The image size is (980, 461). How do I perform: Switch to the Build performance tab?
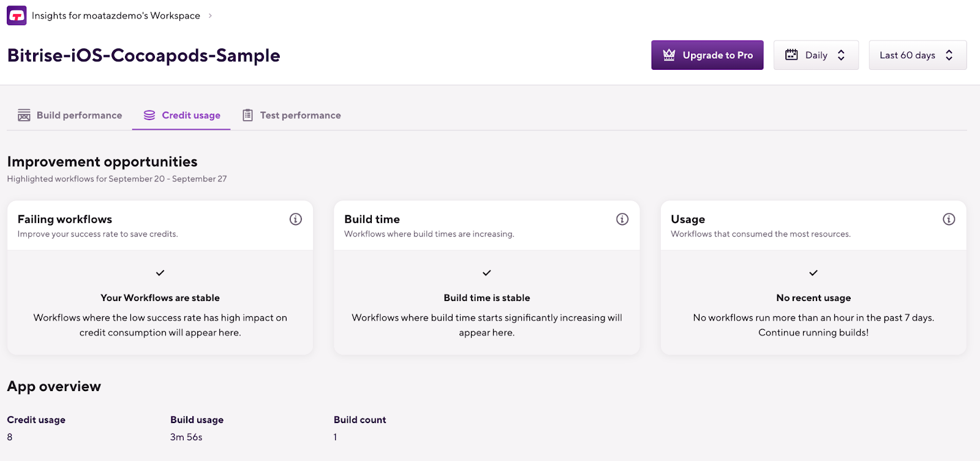[70, 115]
